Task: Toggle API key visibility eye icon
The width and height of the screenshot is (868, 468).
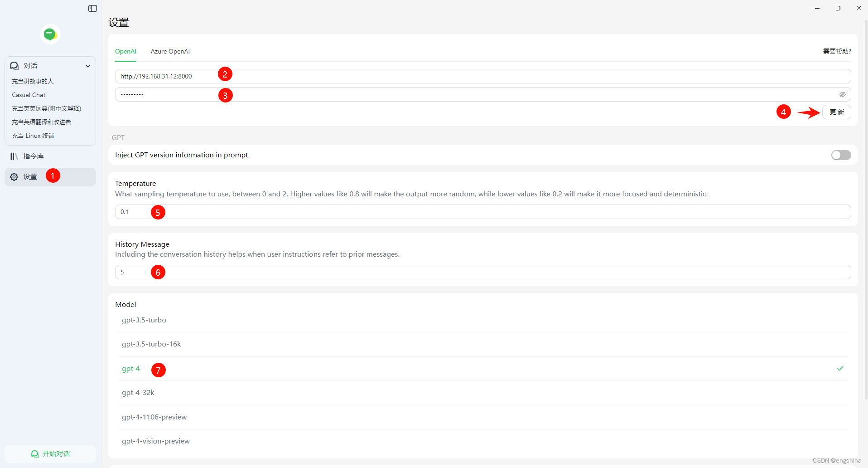Action: tap(843, 94)
